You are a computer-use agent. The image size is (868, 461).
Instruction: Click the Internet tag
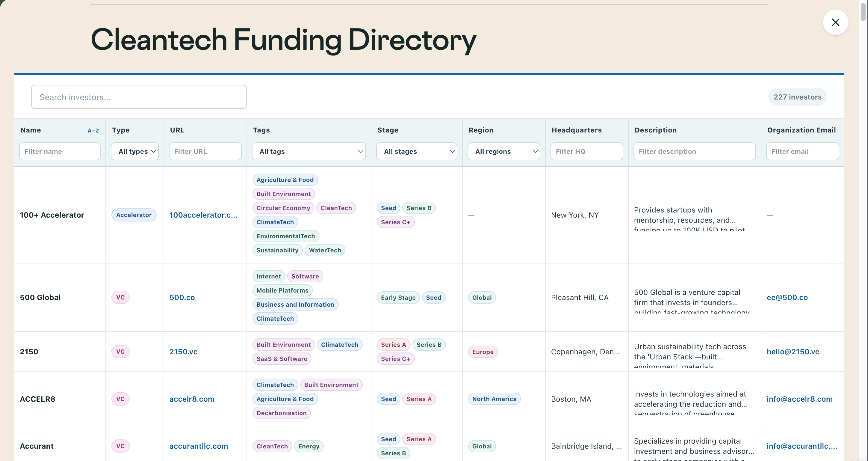[x=269, y=276]
